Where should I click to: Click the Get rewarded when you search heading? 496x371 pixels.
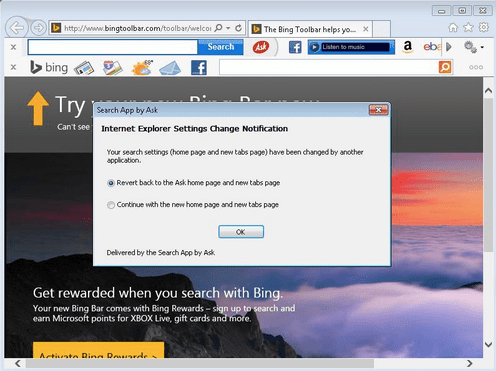158,293
